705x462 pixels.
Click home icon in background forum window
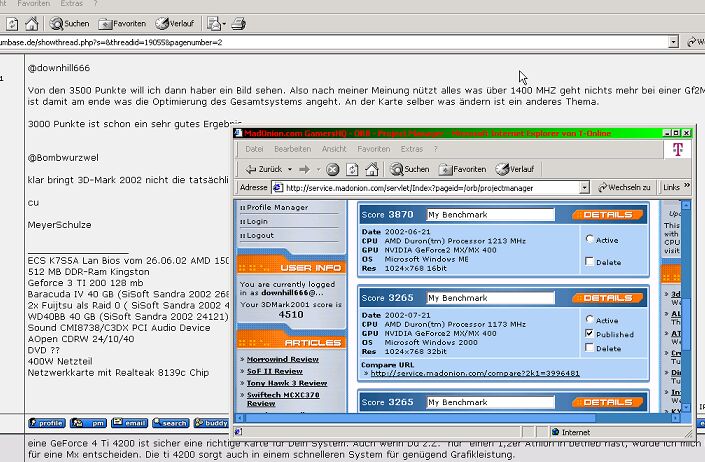[31, 24]
